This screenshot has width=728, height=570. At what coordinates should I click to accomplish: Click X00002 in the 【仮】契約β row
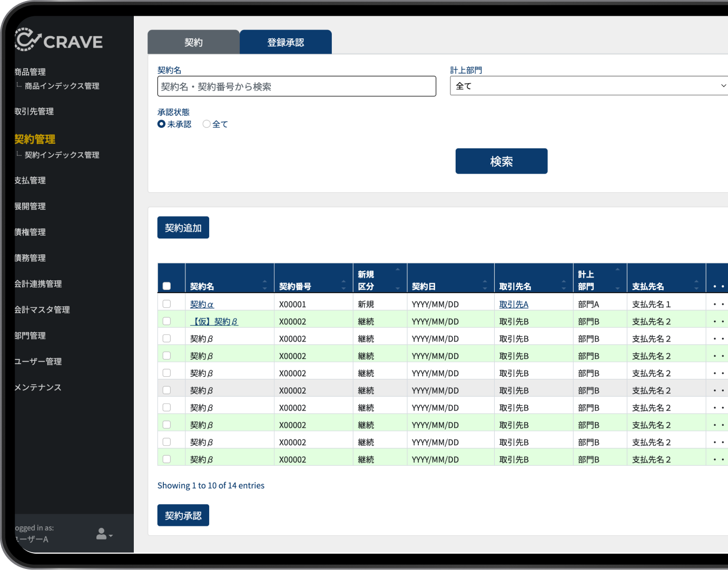point(292,322)
